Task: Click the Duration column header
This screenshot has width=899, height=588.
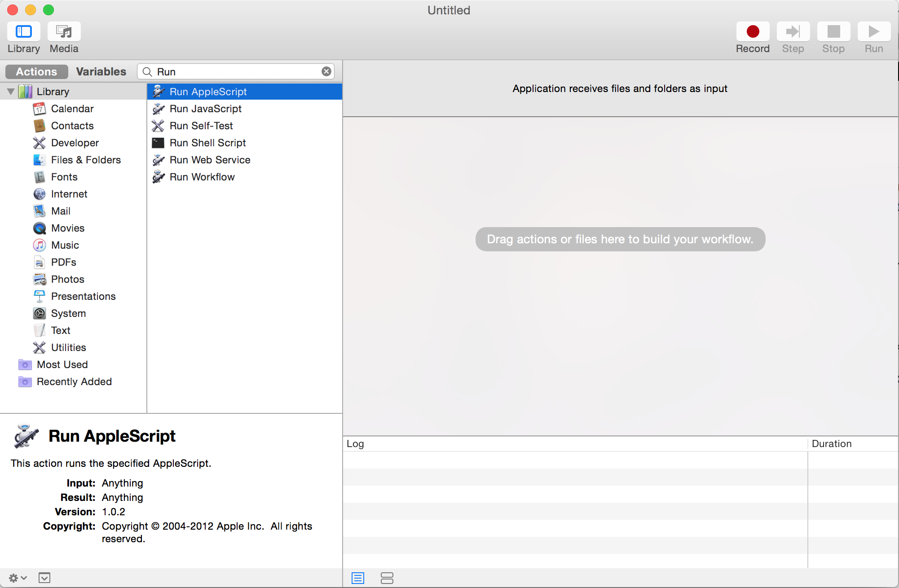Action: tap(831, 443)
